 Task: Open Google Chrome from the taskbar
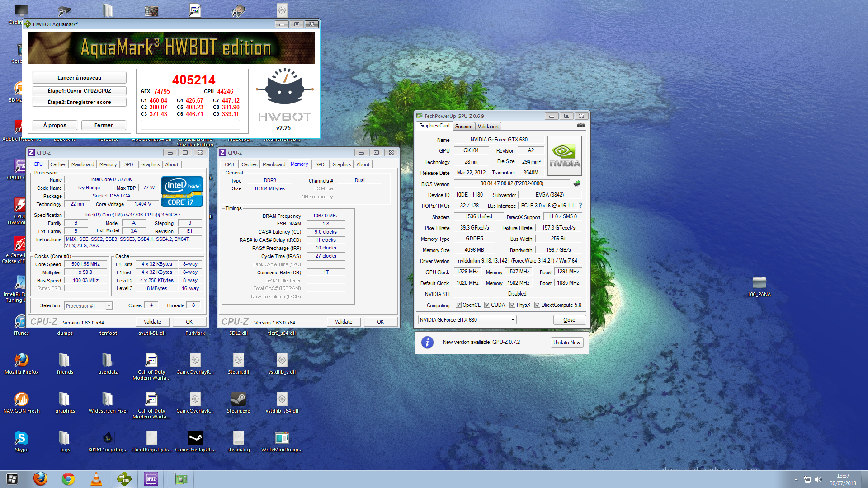pyautogui.click(x=68, y=479)
